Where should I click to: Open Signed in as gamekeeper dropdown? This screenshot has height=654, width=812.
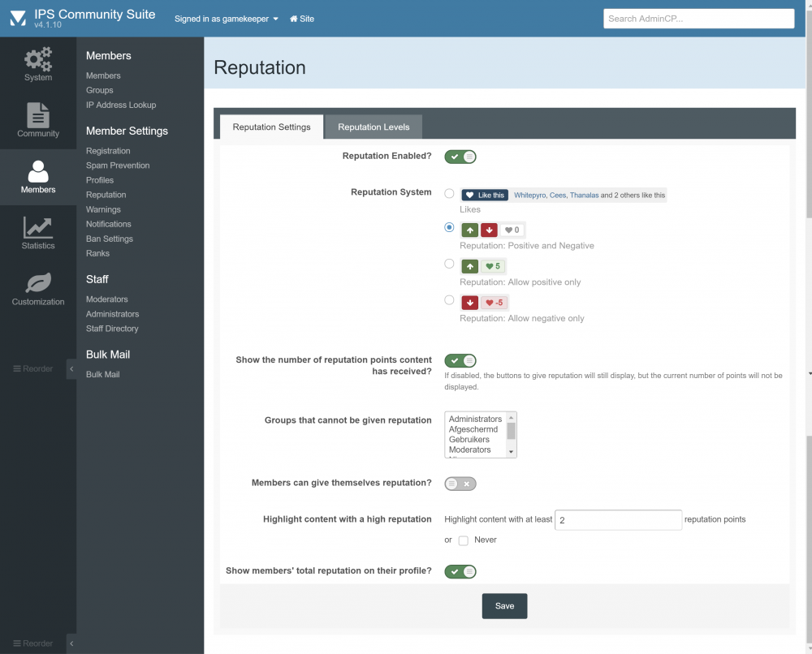click(227, 19)
